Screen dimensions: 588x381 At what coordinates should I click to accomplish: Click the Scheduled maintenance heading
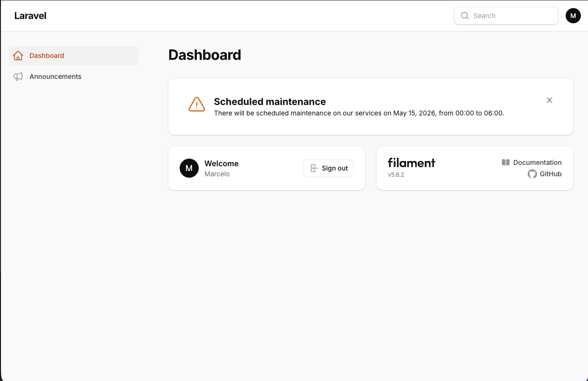point(270,102)
